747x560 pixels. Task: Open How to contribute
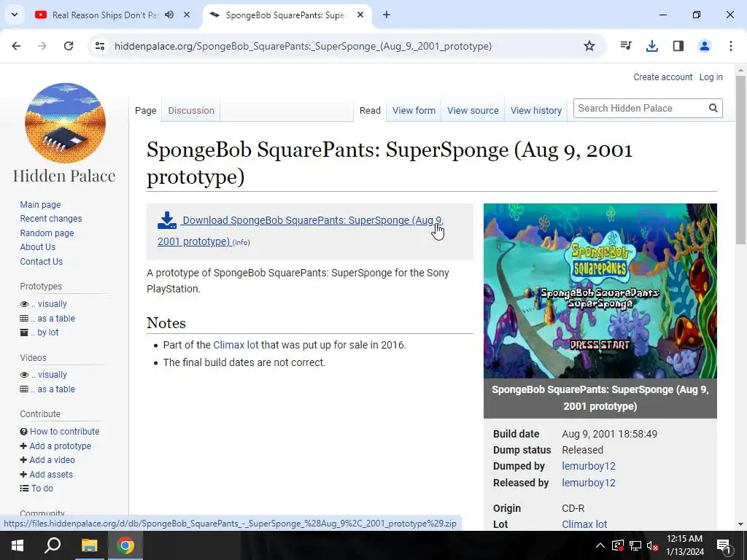65,432
